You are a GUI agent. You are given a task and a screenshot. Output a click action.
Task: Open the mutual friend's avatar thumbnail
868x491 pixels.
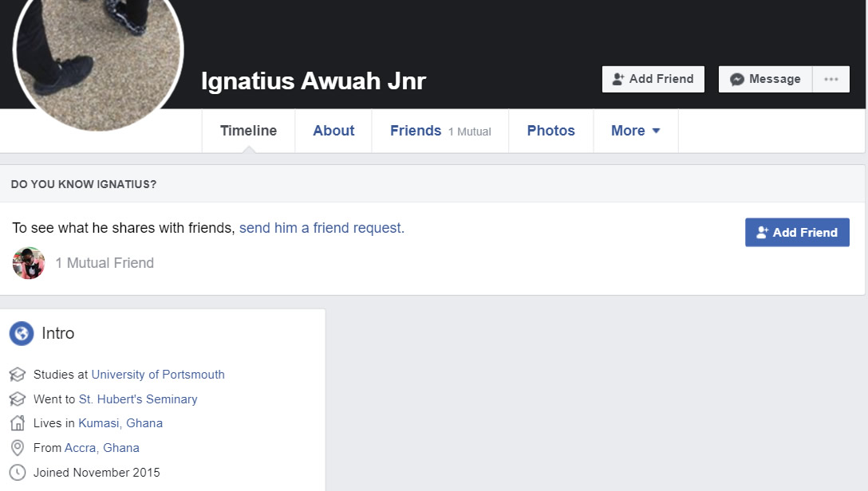click(28, 263)
